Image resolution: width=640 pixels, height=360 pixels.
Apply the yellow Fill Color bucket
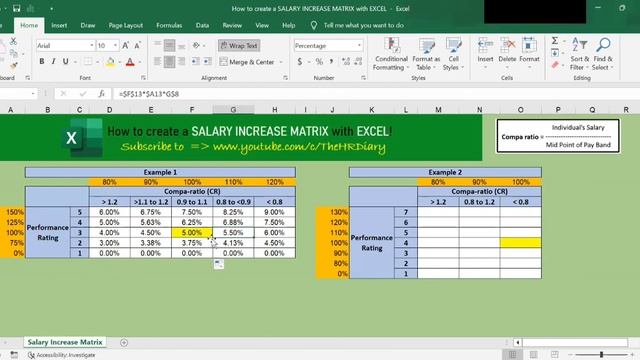110,62
